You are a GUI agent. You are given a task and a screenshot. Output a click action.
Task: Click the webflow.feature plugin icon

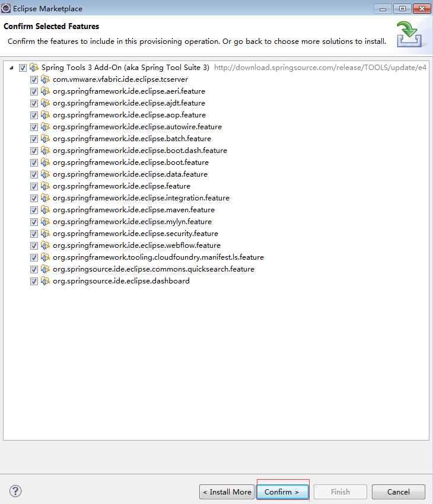(45, 245)
